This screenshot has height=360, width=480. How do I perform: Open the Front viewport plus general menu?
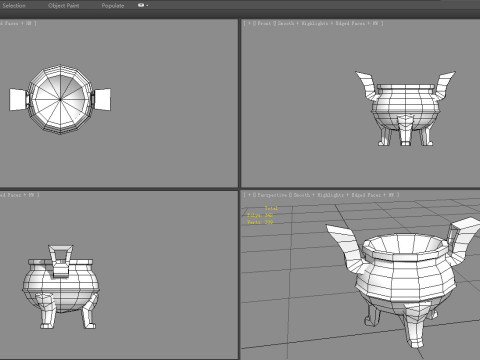click(x=249, y=23)
